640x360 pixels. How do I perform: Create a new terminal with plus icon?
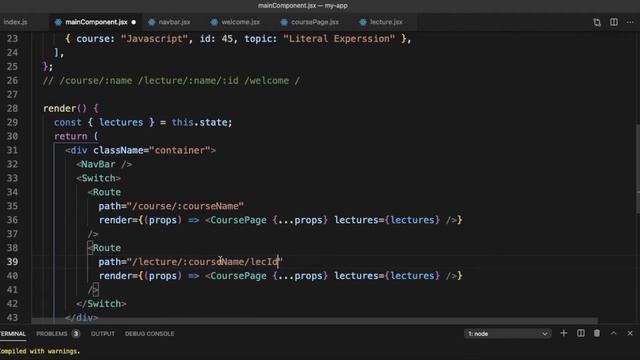click(x=564, y=333)
